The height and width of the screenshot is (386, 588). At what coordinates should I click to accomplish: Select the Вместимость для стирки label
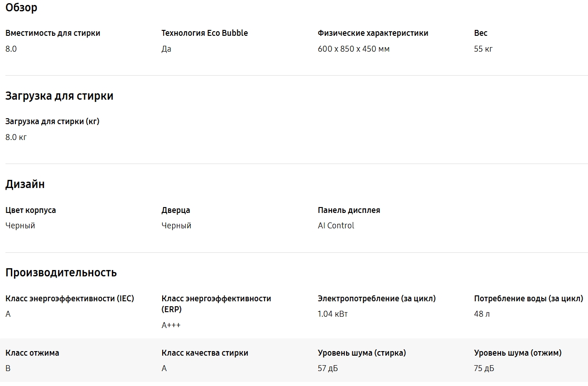pyautogui.click(x=53, y=33)
